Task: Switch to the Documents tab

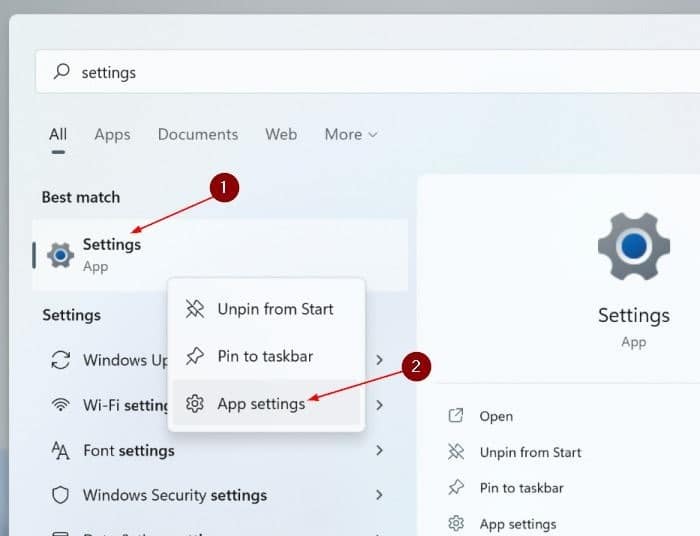Action: pyautogui.click(x=198, y=134)
